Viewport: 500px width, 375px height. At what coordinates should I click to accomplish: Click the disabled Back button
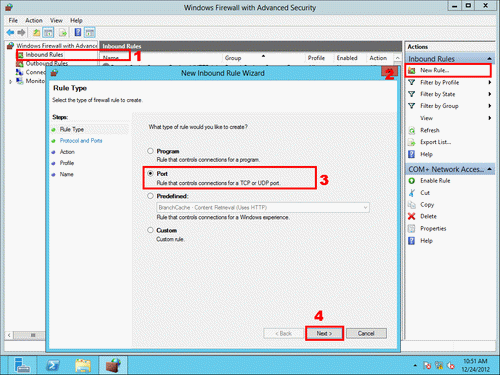[283, 333]
